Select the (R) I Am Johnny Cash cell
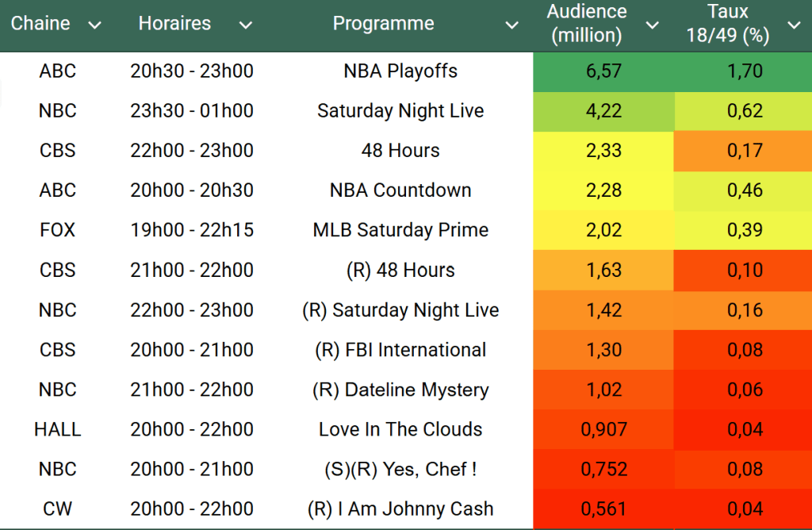812x530 pixels. click(400, 509)
